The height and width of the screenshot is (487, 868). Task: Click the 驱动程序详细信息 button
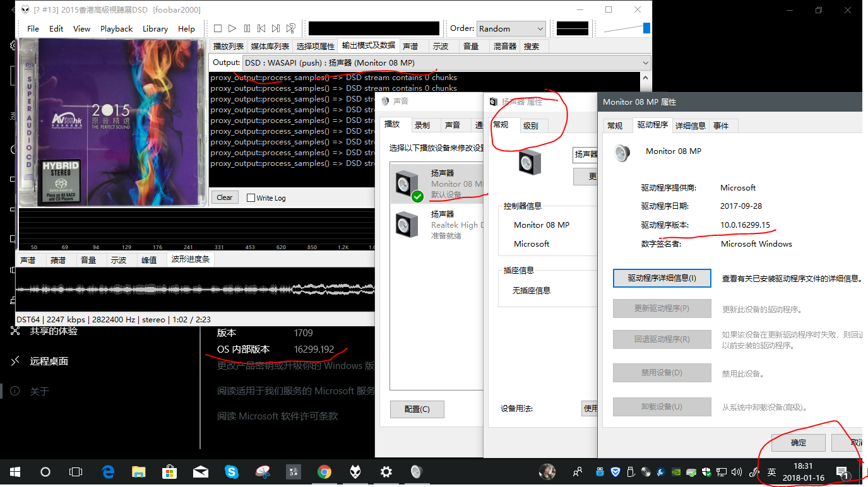tap(662, 278)
